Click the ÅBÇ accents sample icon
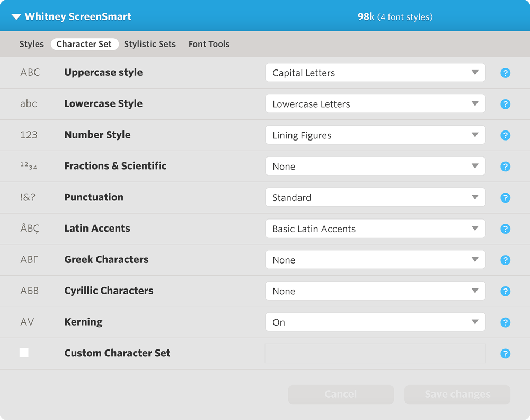The height and width of the screenshot is (420, 530). click(30, 228)
